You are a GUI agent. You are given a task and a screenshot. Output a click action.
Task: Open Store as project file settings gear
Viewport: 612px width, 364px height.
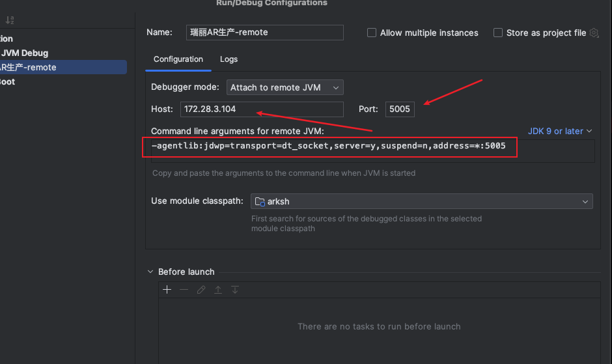tap(594, 33)
